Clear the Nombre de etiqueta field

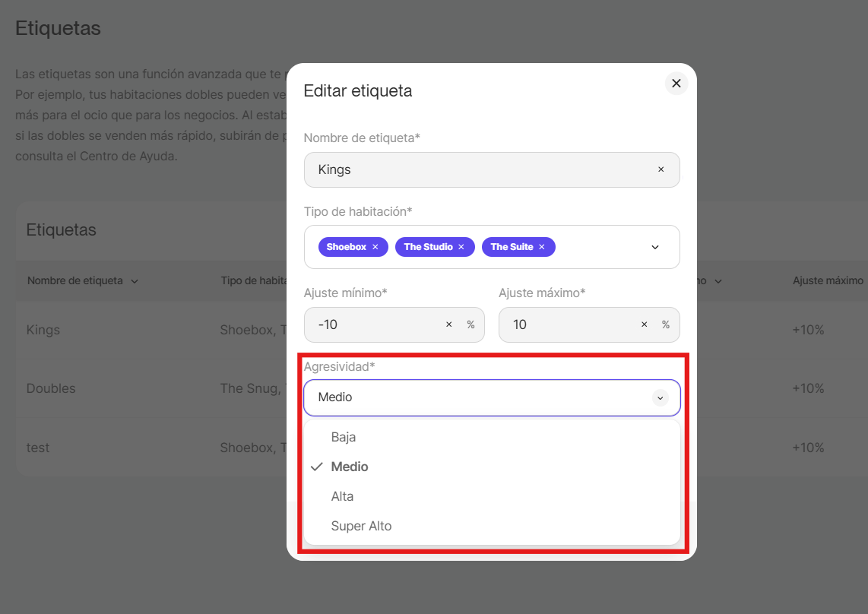[661, 169]
